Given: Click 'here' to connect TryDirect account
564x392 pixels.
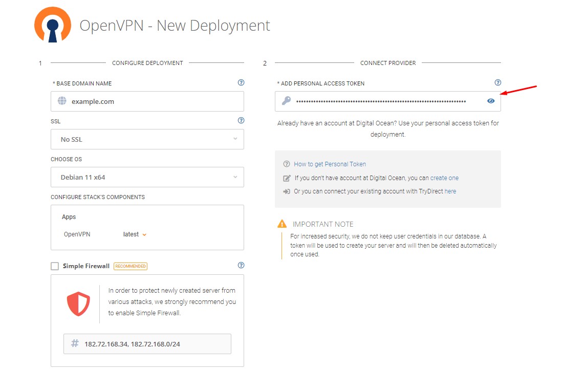Looking at the screenshot, I should (450, 191).
